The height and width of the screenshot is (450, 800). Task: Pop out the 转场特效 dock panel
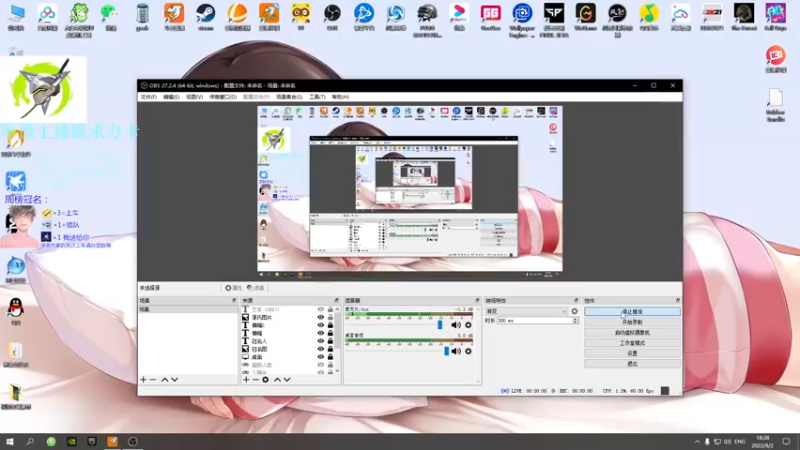pos(576,301)
